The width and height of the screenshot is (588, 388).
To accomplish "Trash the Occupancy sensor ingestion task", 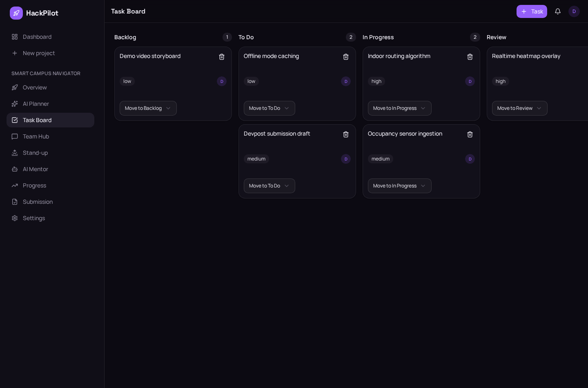I will coord(470,134).
